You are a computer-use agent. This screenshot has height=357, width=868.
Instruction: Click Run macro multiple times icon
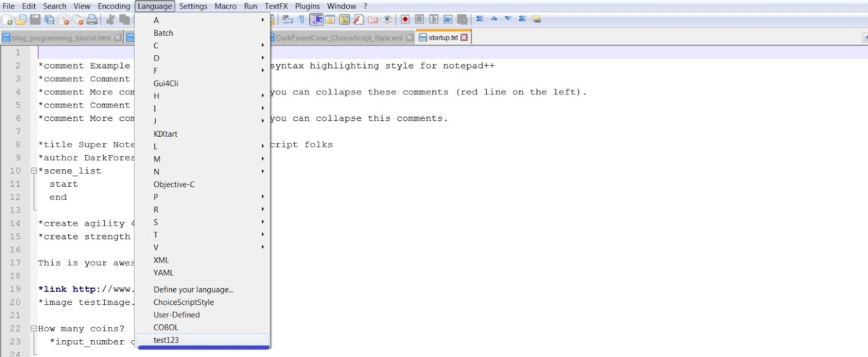click(448, 19)
